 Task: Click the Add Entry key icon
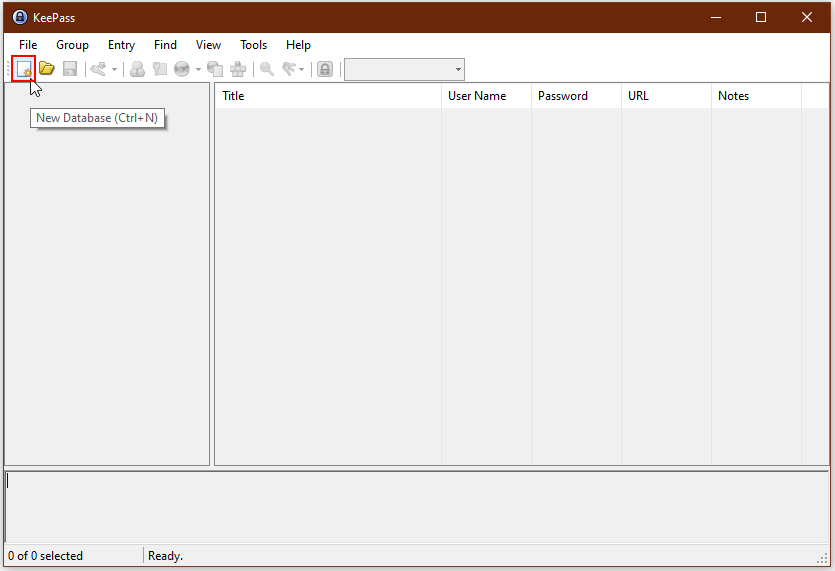(98, 69)
